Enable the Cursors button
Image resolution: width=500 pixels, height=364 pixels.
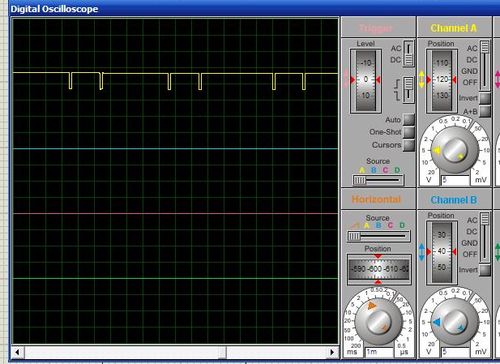409,145
